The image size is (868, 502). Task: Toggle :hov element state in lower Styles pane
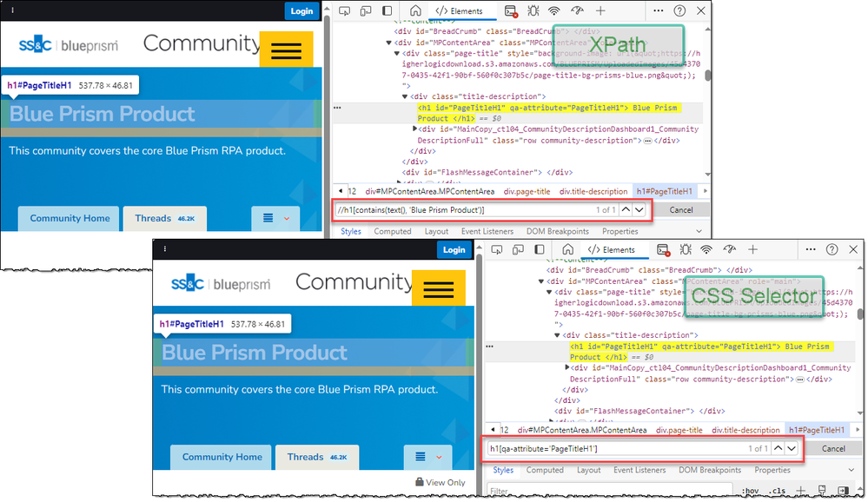[750, 491]
